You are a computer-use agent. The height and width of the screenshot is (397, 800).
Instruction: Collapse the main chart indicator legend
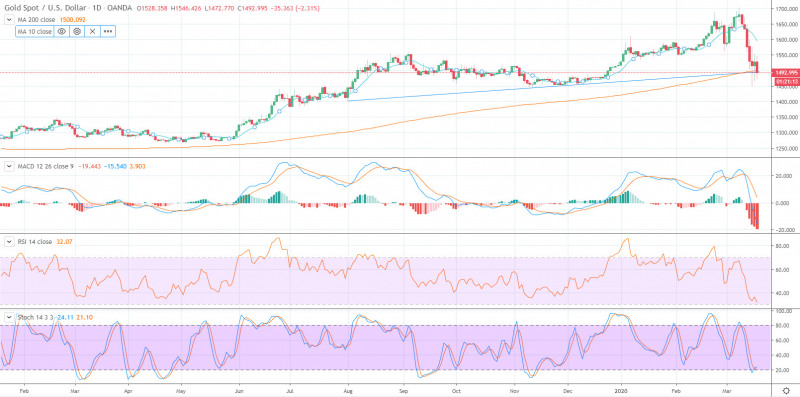pyautogui.click(x=9, y=19)
